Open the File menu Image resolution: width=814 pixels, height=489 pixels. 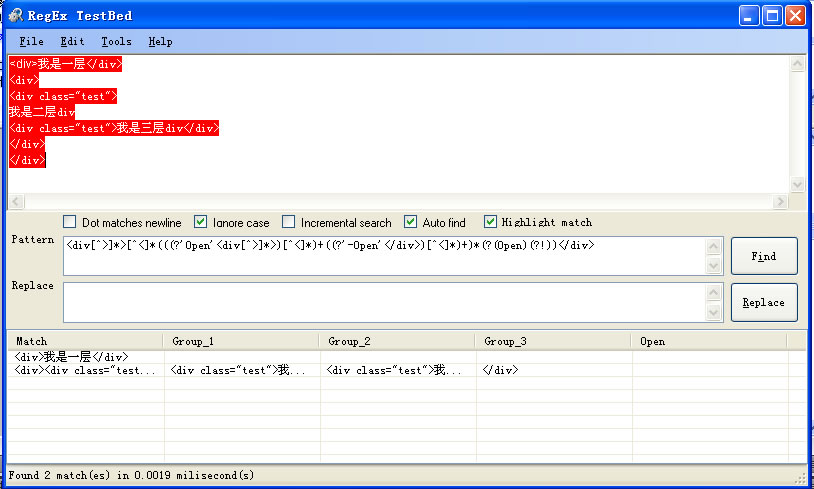pos(31,42)
